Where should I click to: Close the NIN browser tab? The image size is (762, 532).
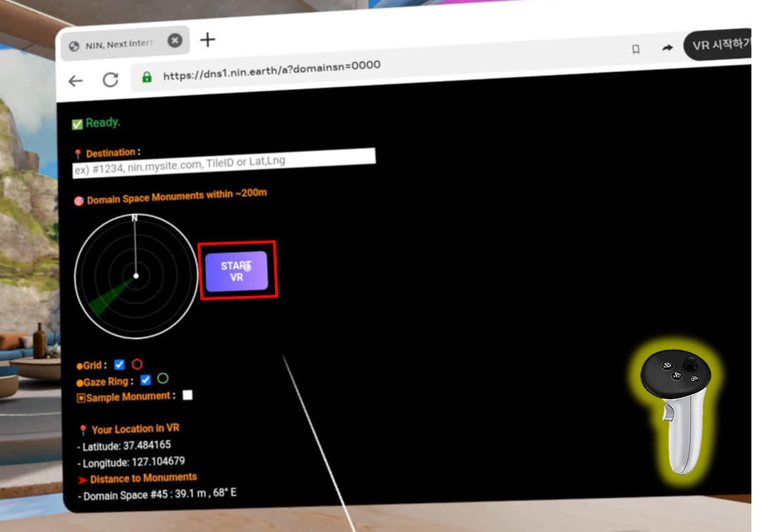pos(175,41)
